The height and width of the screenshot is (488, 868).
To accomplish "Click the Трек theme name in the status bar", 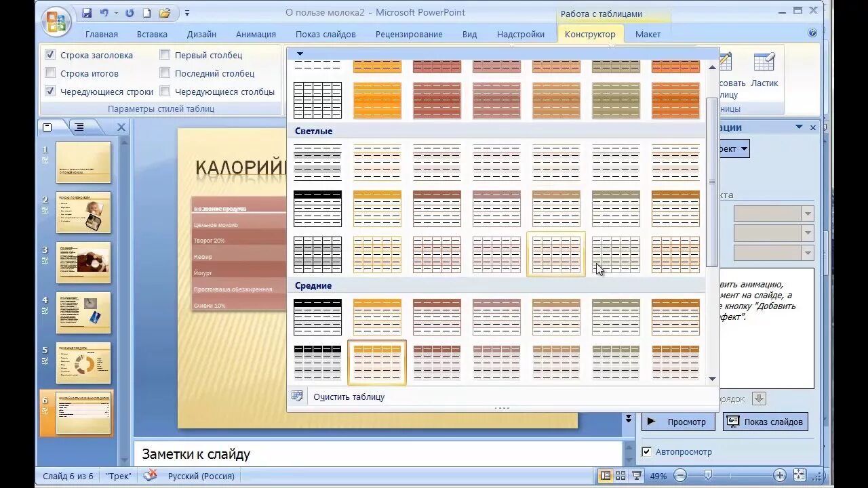I will pyautogui.click(x=119, y=476).
